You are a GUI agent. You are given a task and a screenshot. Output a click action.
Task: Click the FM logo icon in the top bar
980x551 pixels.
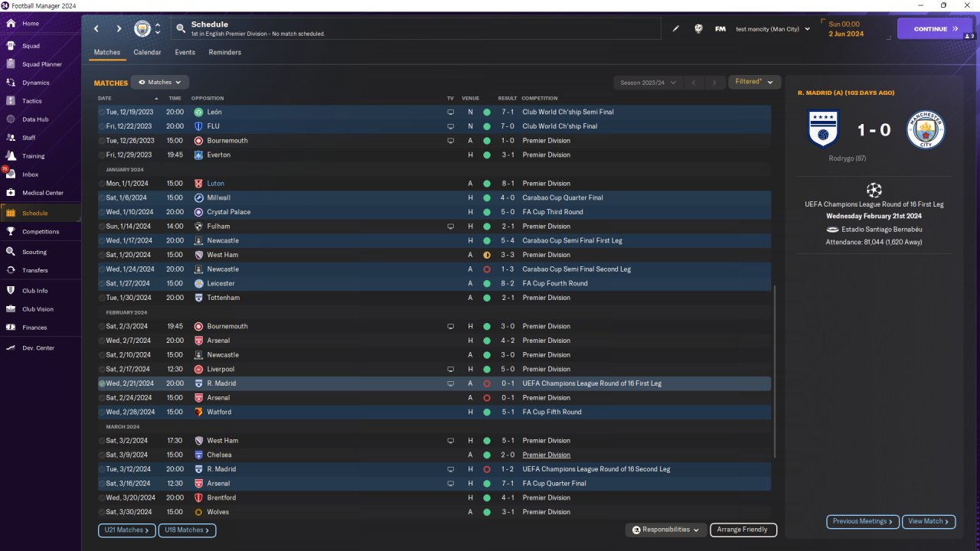tap(720, 29)
